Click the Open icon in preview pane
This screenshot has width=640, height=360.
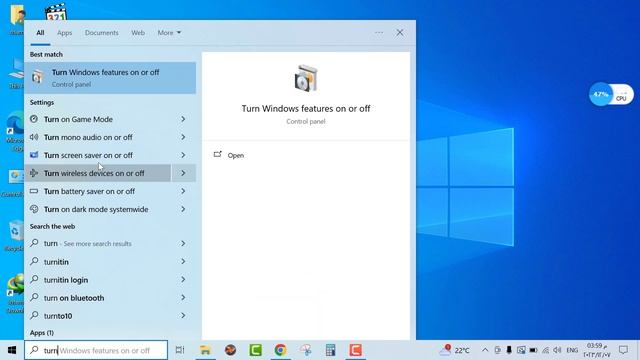click(218, 154)
